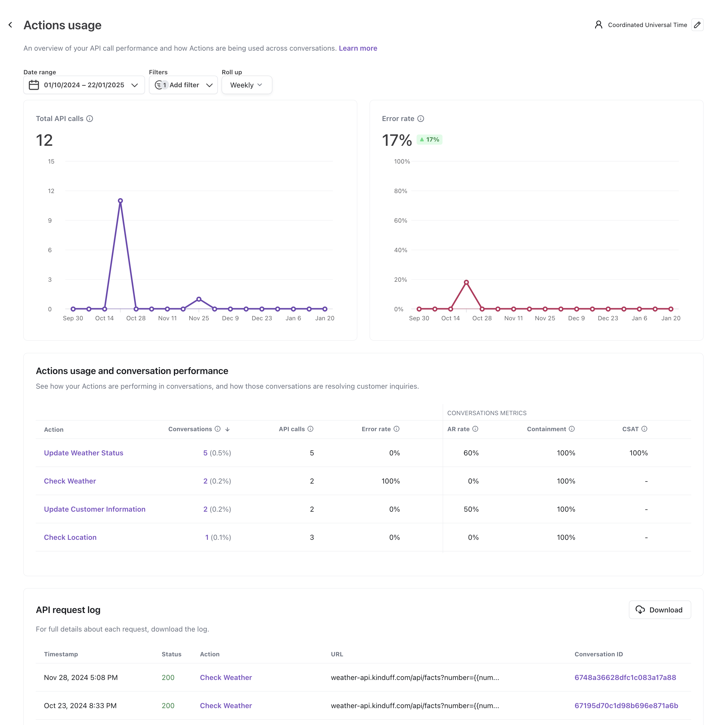
Task: Click info icon beside AR rate column
Action: pyautogui.click(x=476, y=429)
